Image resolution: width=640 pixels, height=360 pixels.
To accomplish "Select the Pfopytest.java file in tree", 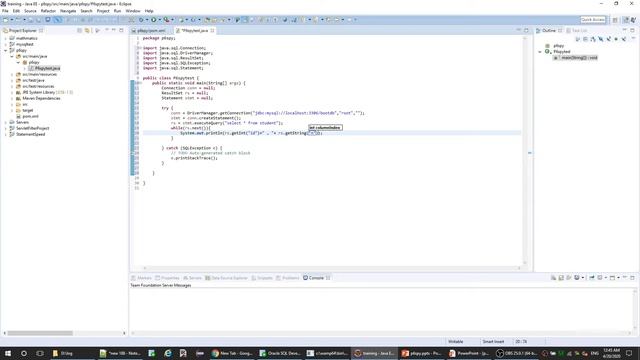I will pos(44,68).
